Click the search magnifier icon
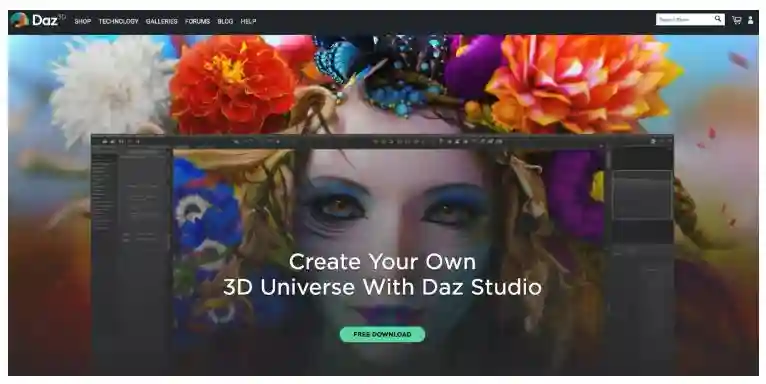This screenshot has height=384, width=766. point(718,19)
